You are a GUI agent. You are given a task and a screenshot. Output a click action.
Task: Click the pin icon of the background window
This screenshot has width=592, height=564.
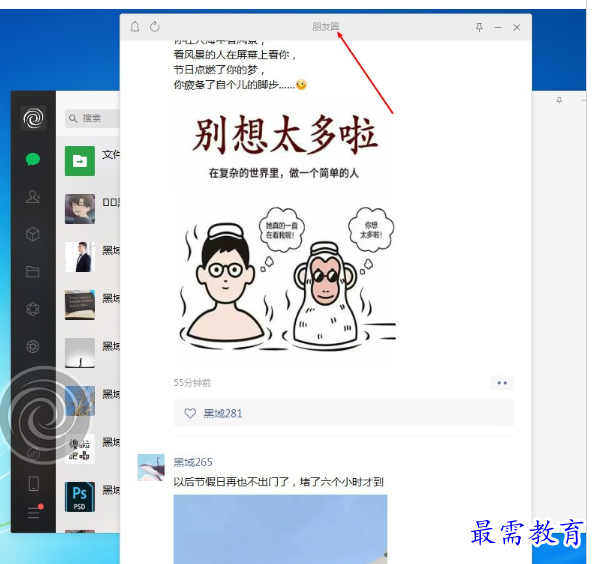(559, 100)
